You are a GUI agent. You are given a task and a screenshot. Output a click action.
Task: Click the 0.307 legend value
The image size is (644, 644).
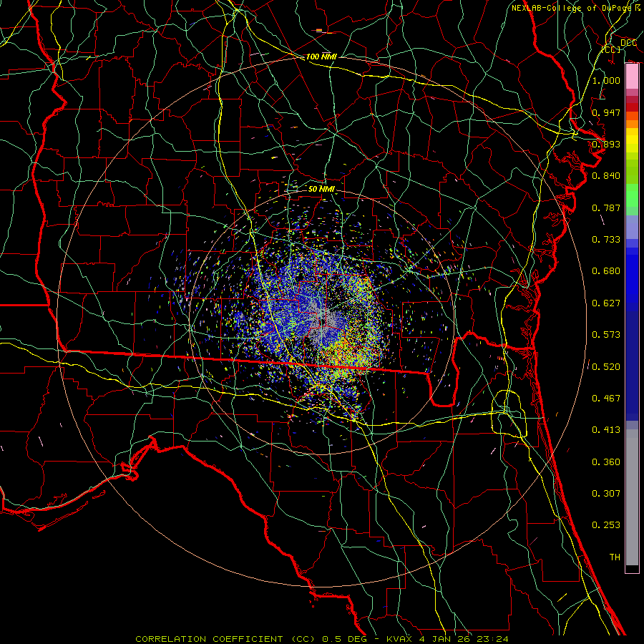click(x=606, y=494)
